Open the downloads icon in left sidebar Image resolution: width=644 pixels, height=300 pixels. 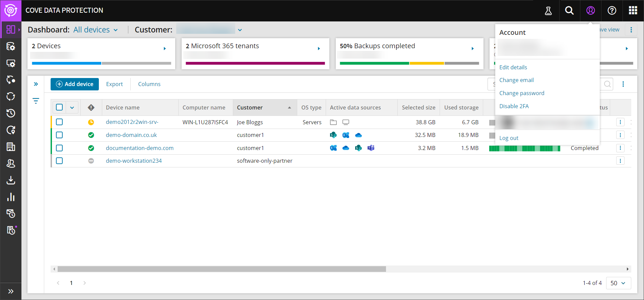click(11, 180)
